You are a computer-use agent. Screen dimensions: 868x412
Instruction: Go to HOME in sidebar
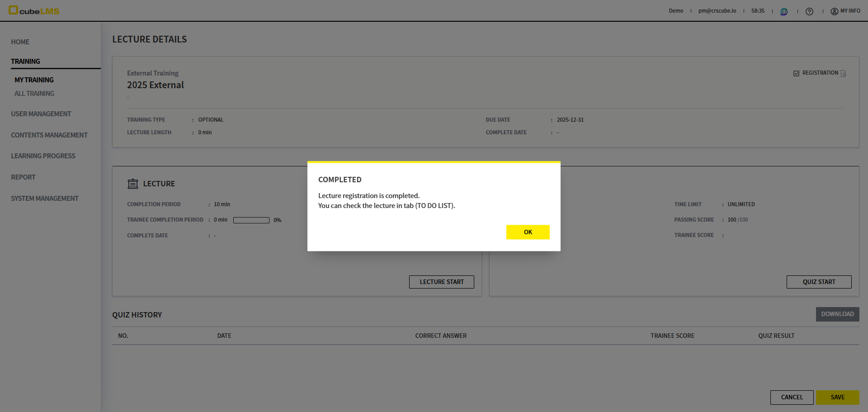[20, 42]
